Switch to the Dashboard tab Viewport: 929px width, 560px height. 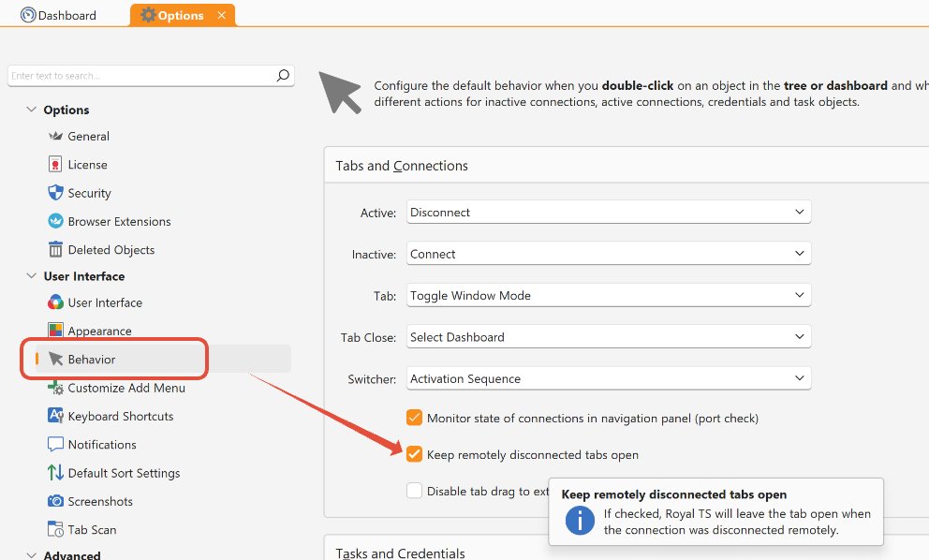click(x=59, y=15)
